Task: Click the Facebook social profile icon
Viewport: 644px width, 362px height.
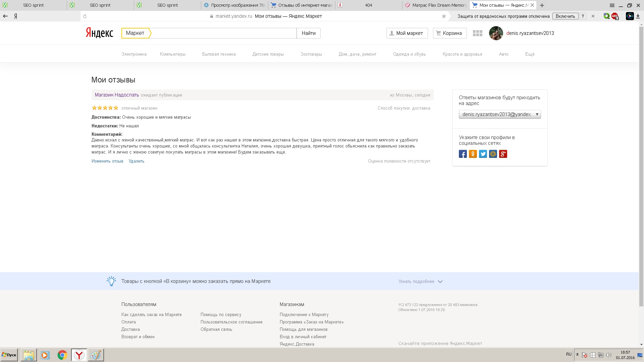Action: coord(463,154)
